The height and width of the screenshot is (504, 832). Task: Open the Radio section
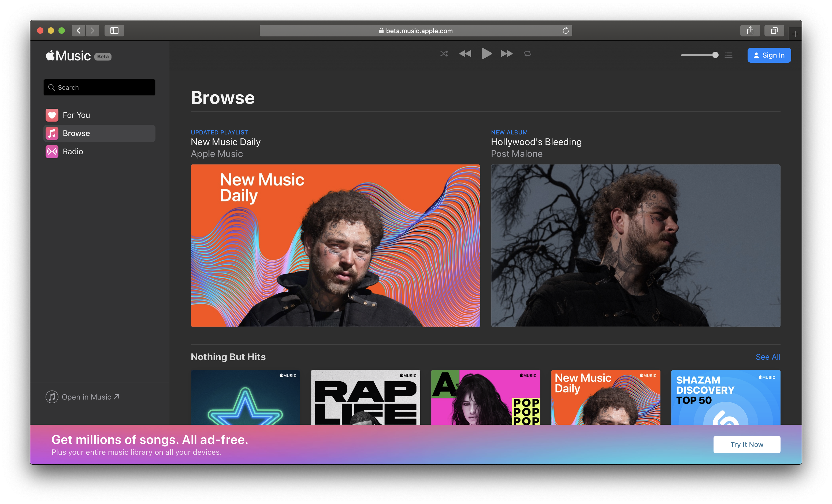[73, 152]
